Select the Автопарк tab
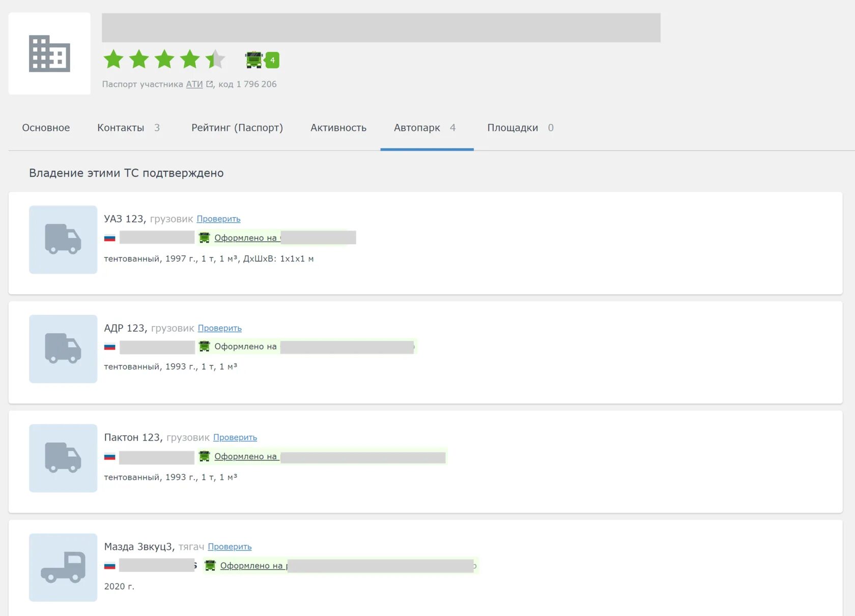 point(427,128)
